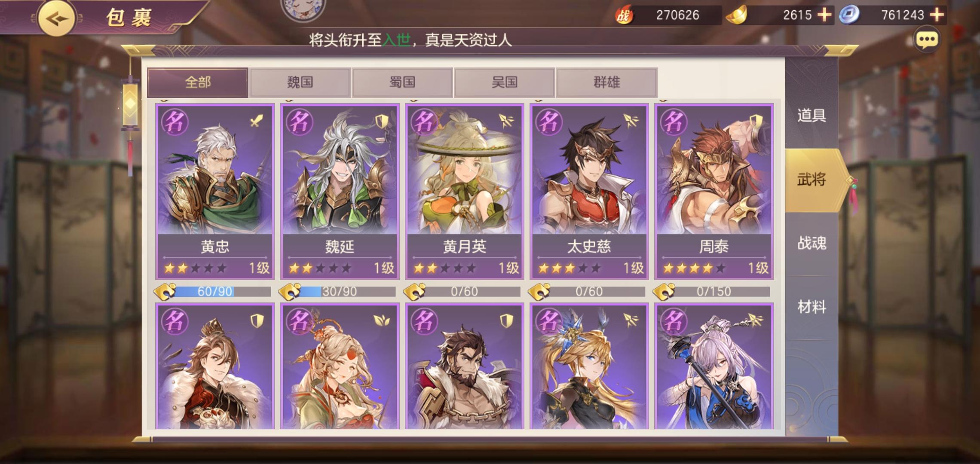
Task: Select the 吴国 faction tab
Action: (x=505, y=82)
